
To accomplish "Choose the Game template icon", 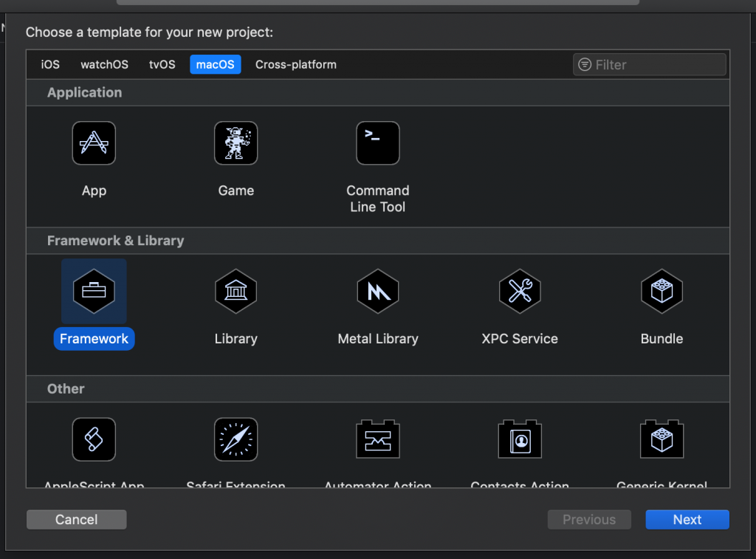I will point(236,143).
